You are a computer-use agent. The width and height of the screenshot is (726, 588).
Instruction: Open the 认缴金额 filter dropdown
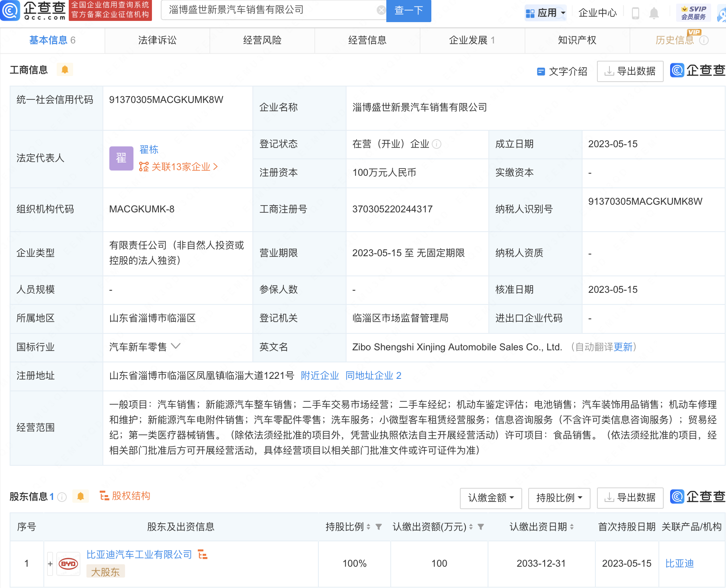coord(491,498)
